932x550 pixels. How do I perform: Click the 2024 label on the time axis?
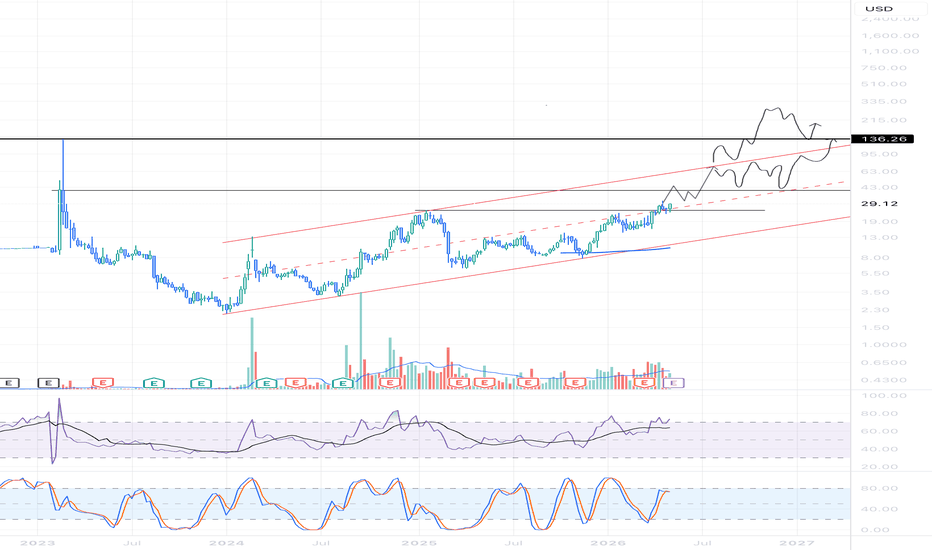[226, 543]
